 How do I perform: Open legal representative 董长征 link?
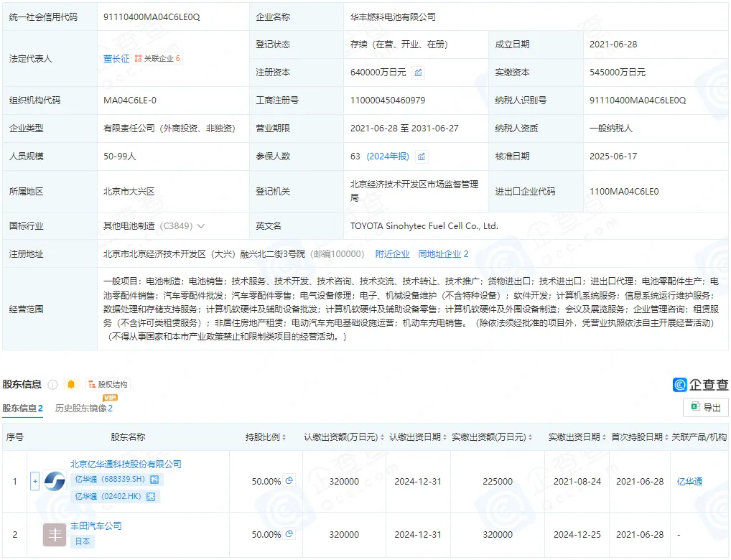point(116,59)
